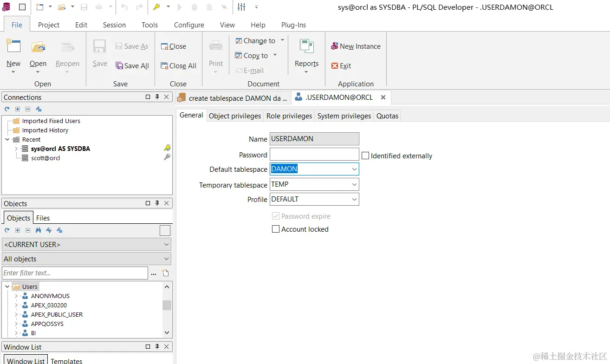Switch to Role privileges tab
Viewport: 610px width, 364px height.
pos(289,116)
